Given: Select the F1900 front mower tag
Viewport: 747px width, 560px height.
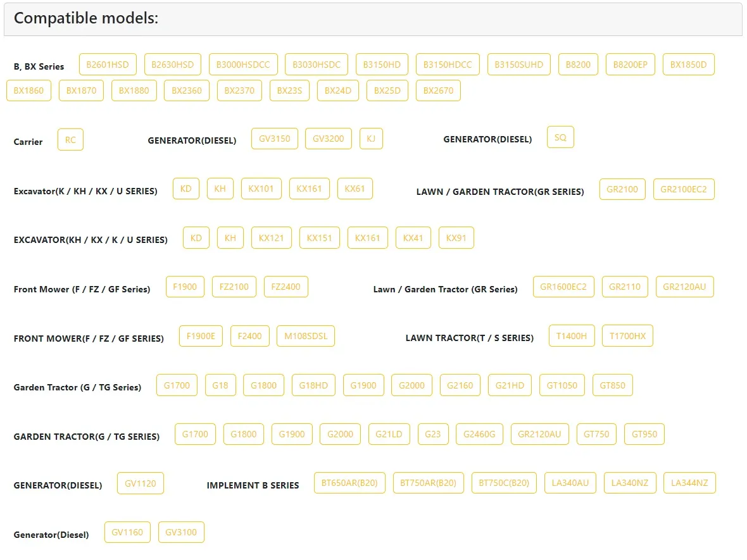Looking at the screenshot, I should tap(185, 287).
